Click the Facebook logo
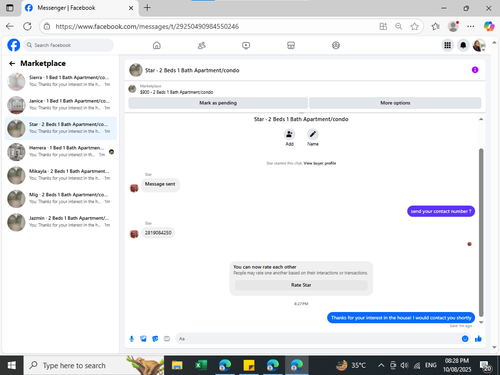 tap(14, 45)
